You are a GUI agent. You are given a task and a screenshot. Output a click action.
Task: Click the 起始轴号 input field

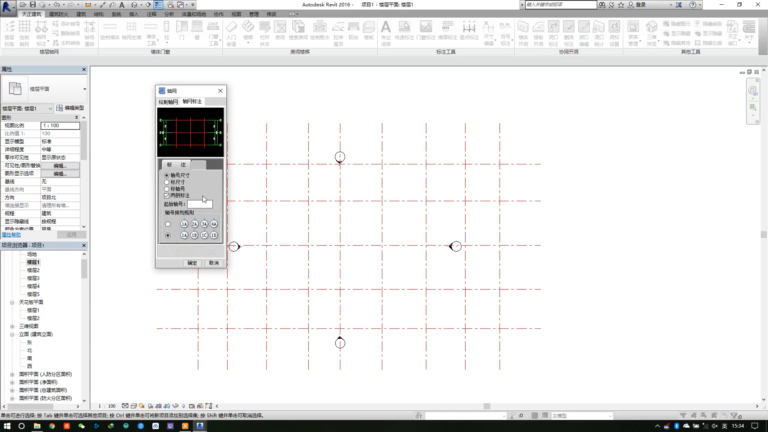click(x=200, y=204)
